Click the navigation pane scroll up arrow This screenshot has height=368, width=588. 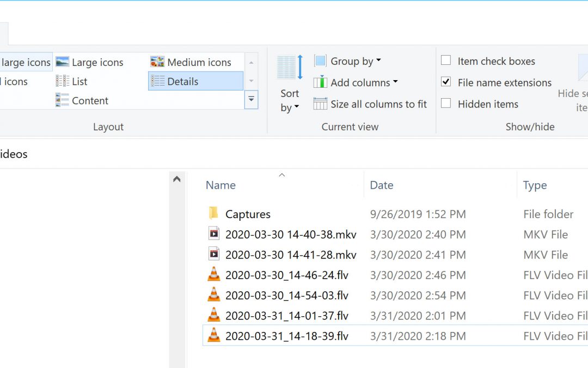coord(176,179)
